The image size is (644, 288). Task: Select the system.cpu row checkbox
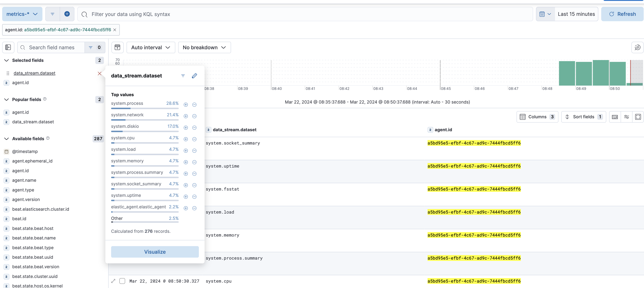coord(122,281)
